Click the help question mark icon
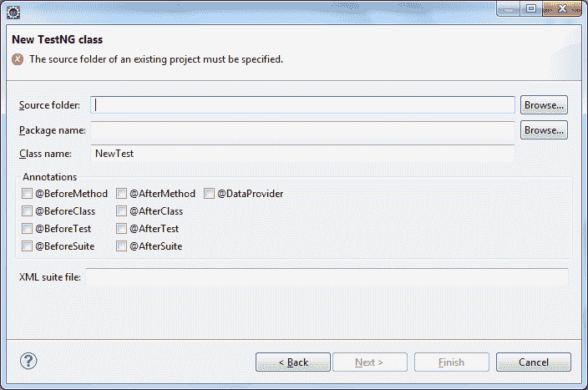588x390 pixels. [28, 361]
